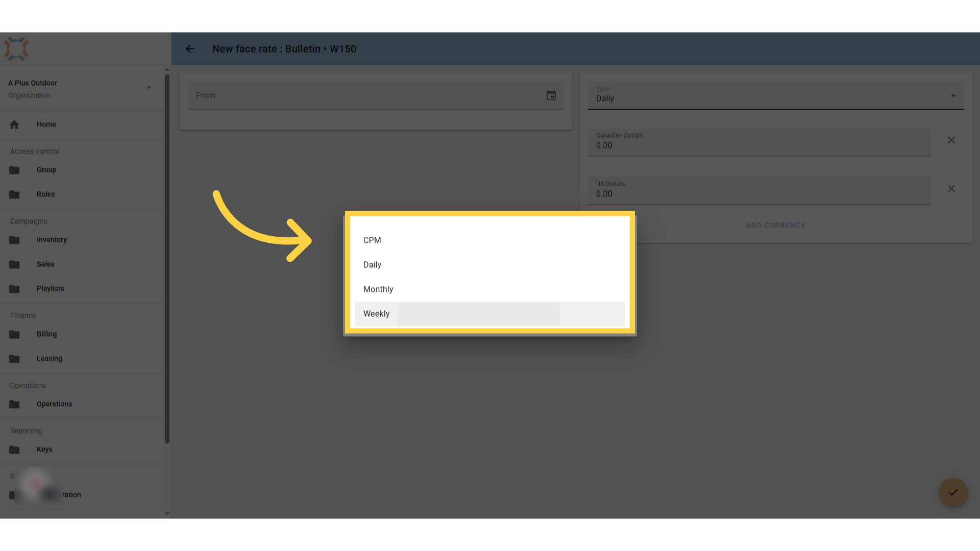Open the Billing folder icon
The width and height of the screenshot is (980, 551).
(14, 334)
